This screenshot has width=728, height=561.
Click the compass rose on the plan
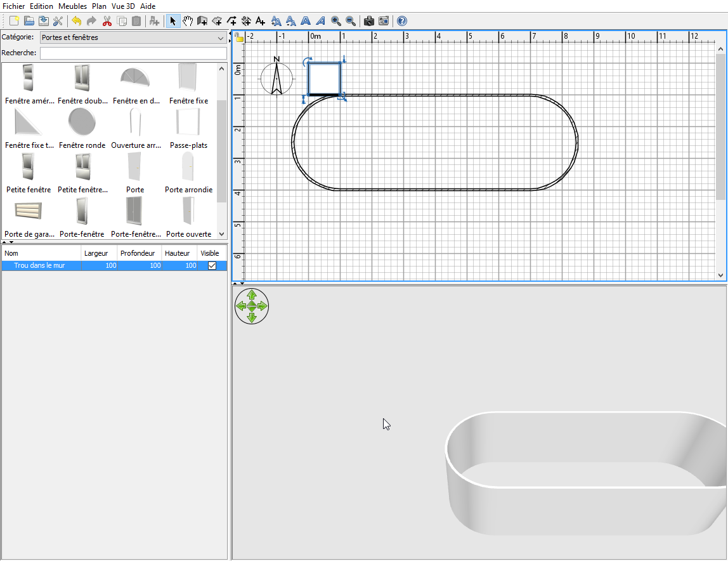coord(276,78)
